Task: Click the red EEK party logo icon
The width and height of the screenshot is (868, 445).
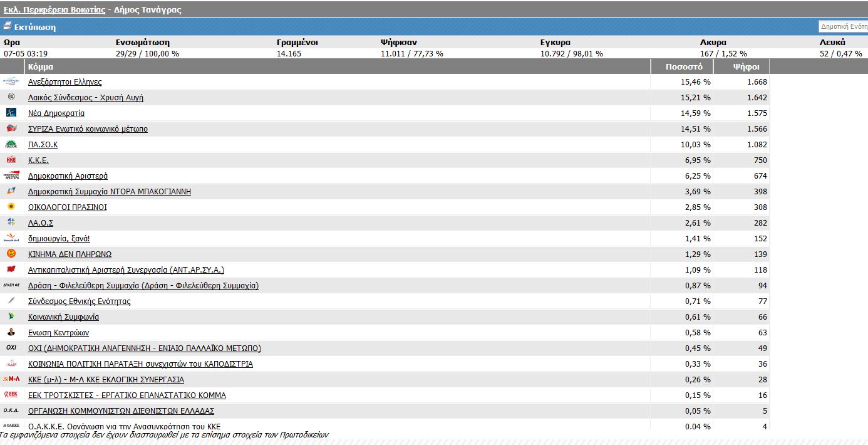Action: [11, 395]
